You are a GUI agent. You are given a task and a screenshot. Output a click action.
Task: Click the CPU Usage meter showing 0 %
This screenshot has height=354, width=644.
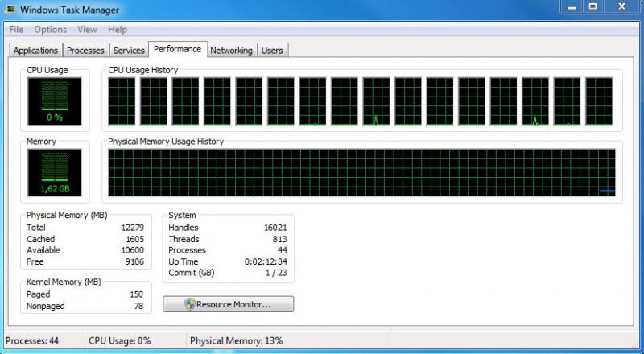point(55,101)
